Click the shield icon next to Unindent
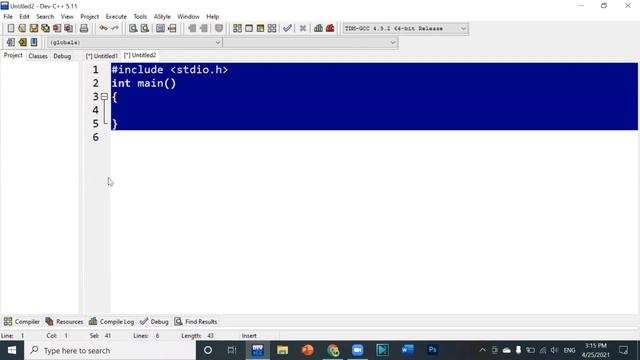The height and width of the screenshot is (360, 640). click(219, 28)
